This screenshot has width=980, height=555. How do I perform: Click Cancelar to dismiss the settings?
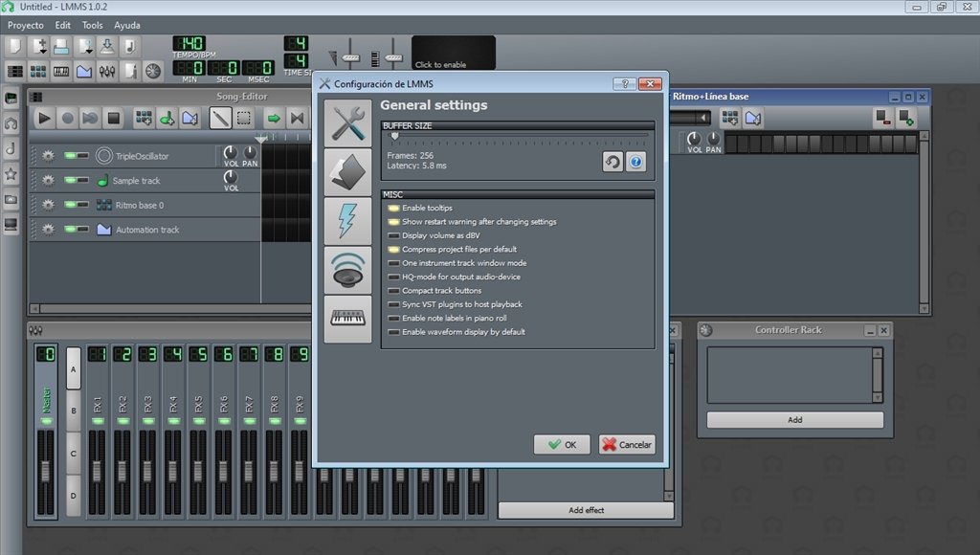pyautogui.click(x=627, y=444)
